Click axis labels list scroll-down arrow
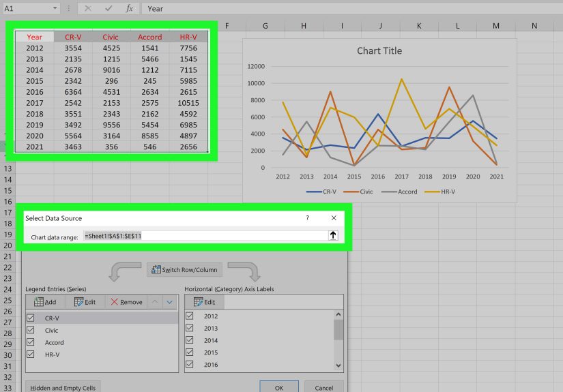This screenshot has width=563, height=392. coord(338,365)
